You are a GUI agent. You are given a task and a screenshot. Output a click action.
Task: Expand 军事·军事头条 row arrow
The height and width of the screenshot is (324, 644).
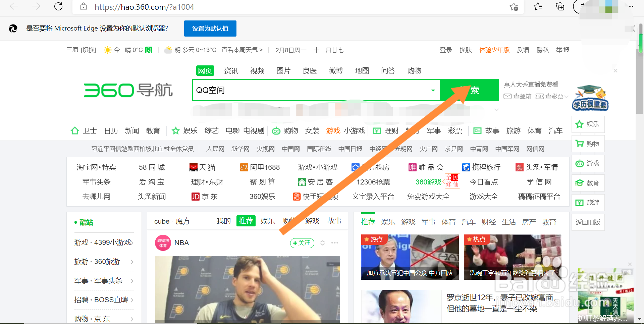coord(132,281)
